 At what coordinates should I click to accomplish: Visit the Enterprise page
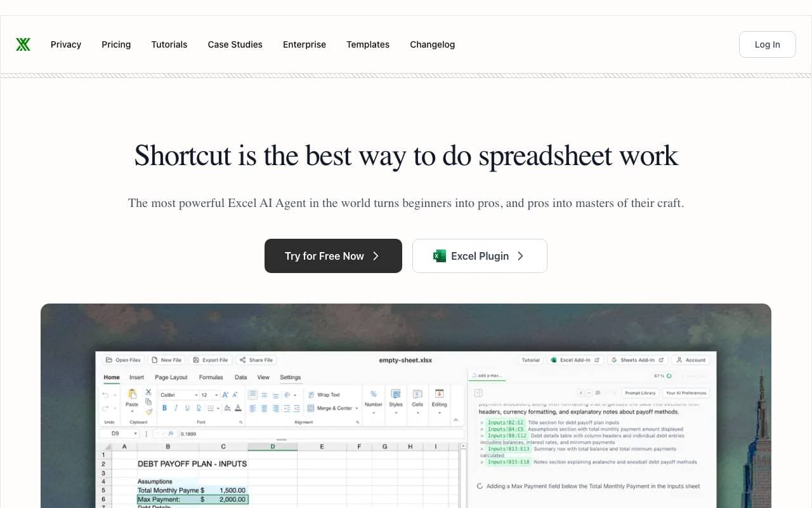(x=304, y=44)
